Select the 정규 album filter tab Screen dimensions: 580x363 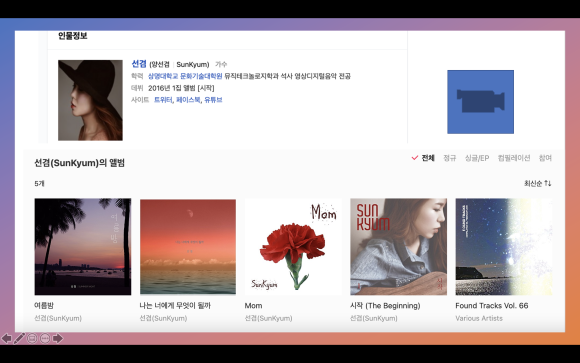(450, 158)
